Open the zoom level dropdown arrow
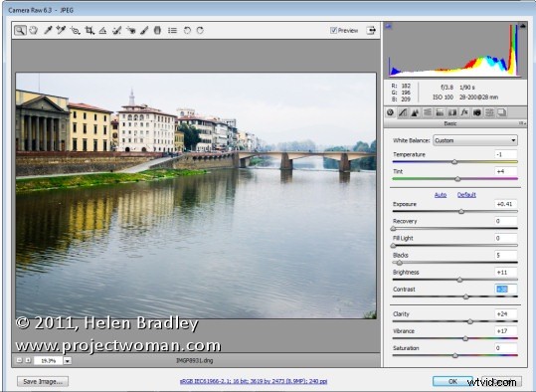The image size is (536, 392). [68, 360]
